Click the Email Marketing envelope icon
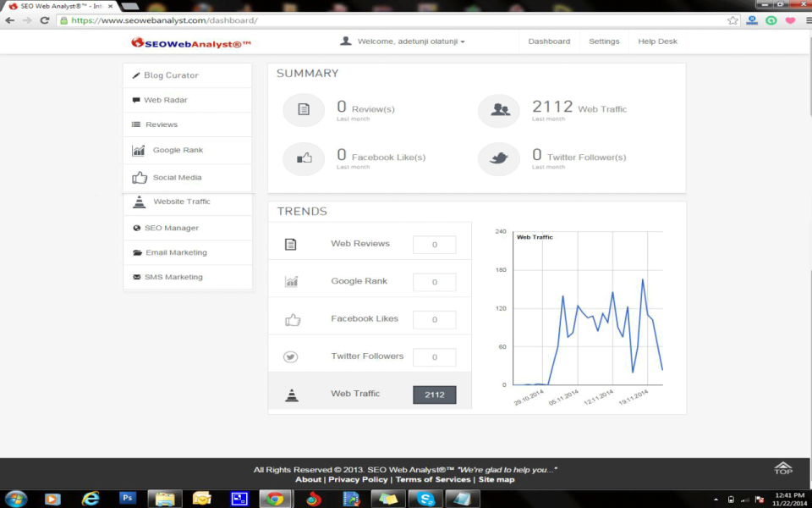Viewport: 812px width, 508px height. 136,252
